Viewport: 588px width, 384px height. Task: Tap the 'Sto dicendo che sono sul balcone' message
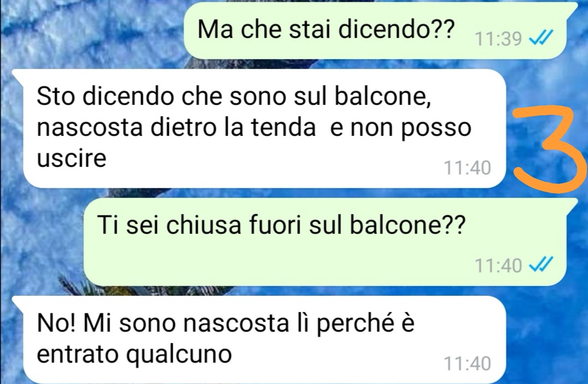(265, 128)
